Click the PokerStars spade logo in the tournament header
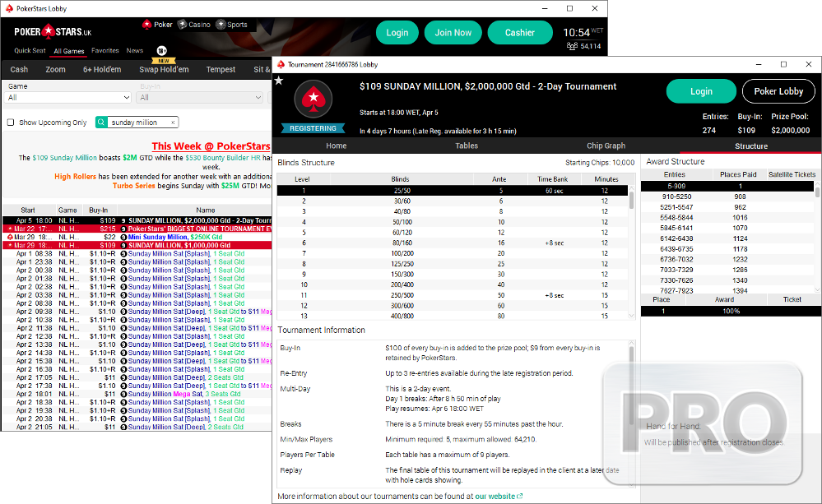The height and width of the screenshot is (504, 822). coord(313,98)
